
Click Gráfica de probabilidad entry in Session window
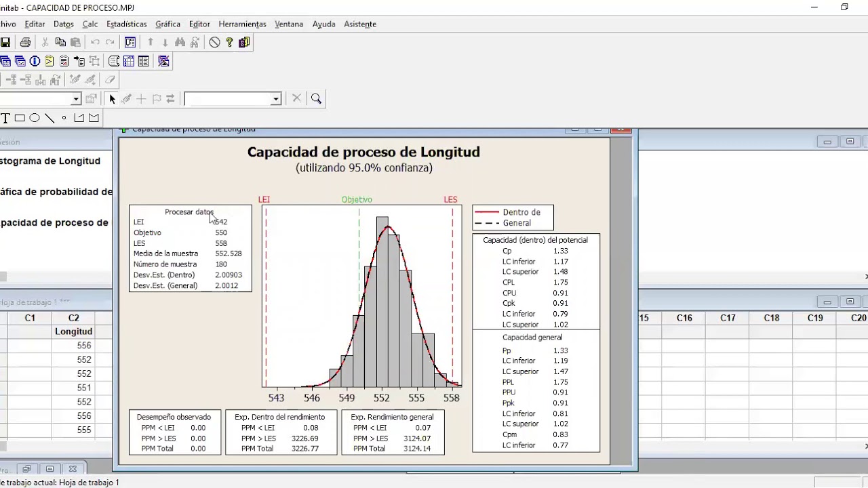56,192
